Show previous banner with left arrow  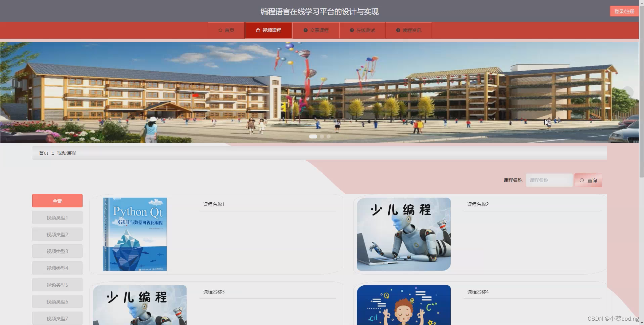(x=11, y=92)
